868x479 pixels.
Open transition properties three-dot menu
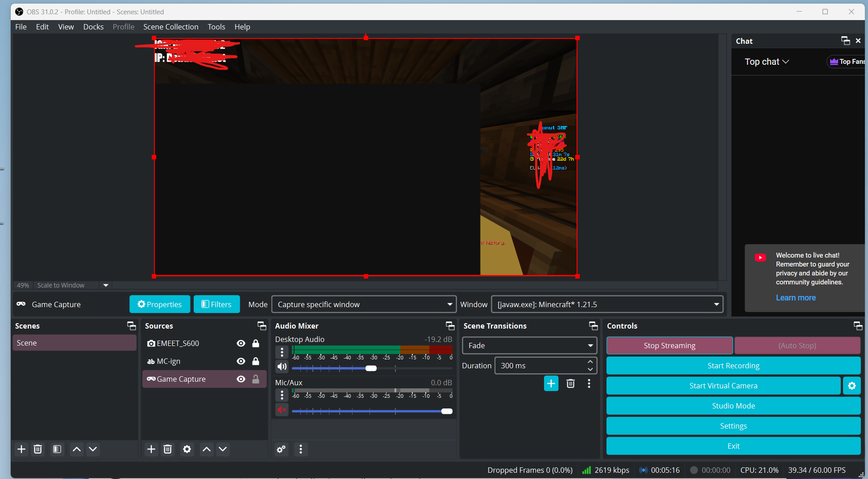[x=589, y=383]
